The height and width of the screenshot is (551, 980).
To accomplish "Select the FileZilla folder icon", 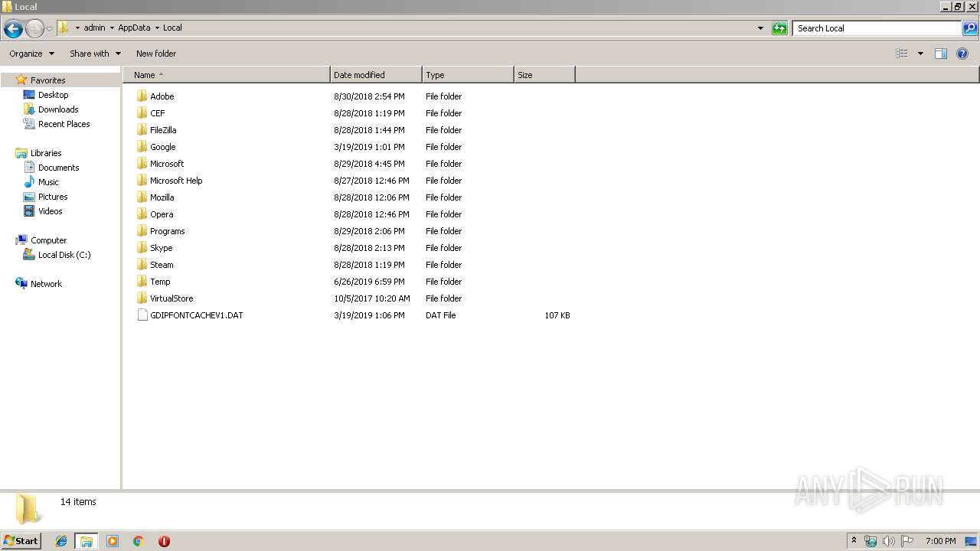I will tap(142, 130).
